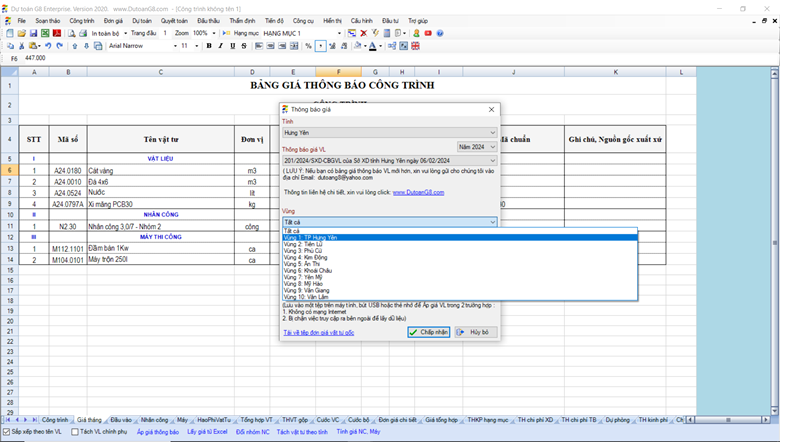The image size is (787, 444).
Task: Switch to the Tổng hợp VT sheet tab
Action: click(256, 420)
